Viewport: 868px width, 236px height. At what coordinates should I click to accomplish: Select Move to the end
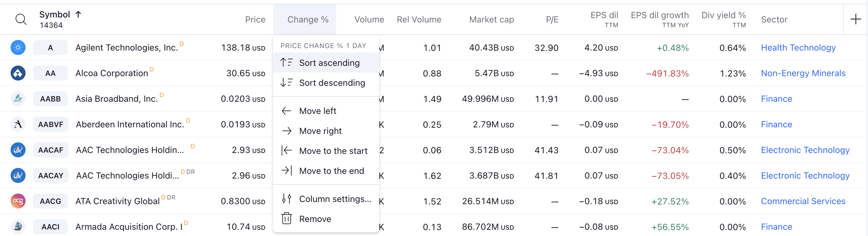tap(326, 171)
